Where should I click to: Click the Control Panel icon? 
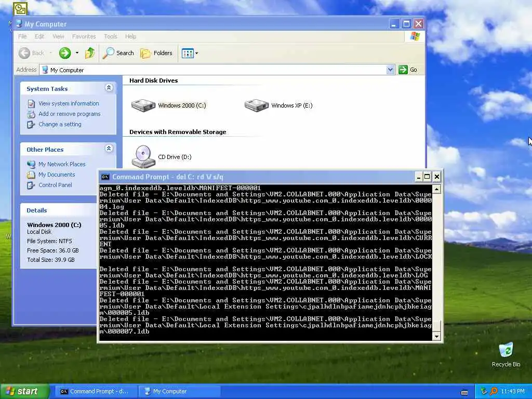click(31, 185)
